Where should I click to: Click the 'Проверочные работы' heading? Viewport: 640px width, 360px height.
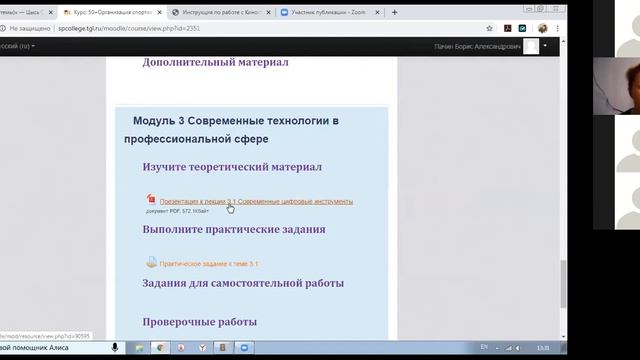200,322
